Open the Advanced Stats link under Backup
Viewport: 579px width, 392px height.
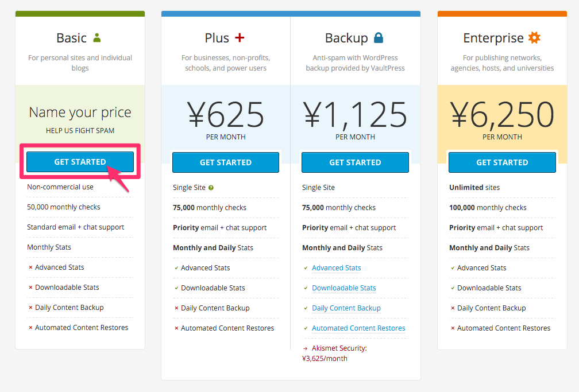coord(337,268)
